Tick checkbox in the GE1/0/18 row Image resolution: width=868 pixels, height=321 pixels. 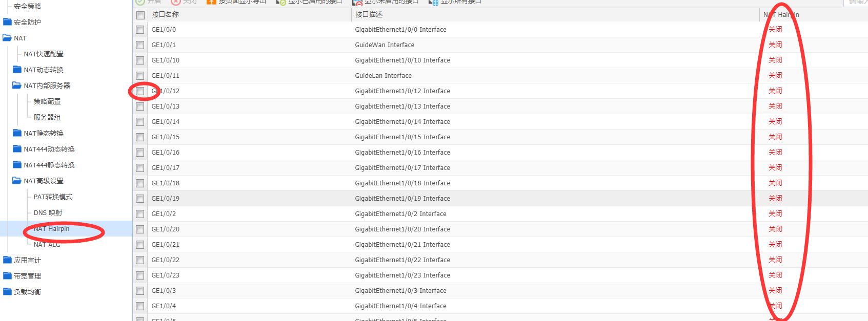tap(140, 183)
